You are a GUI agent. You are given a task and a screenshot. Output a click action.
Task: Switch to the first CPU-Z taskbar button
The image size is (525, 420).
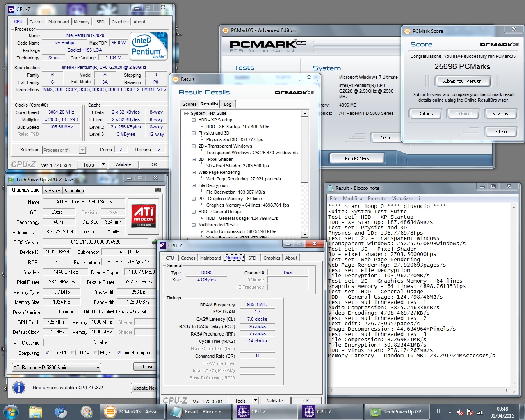tap(265, 412)
